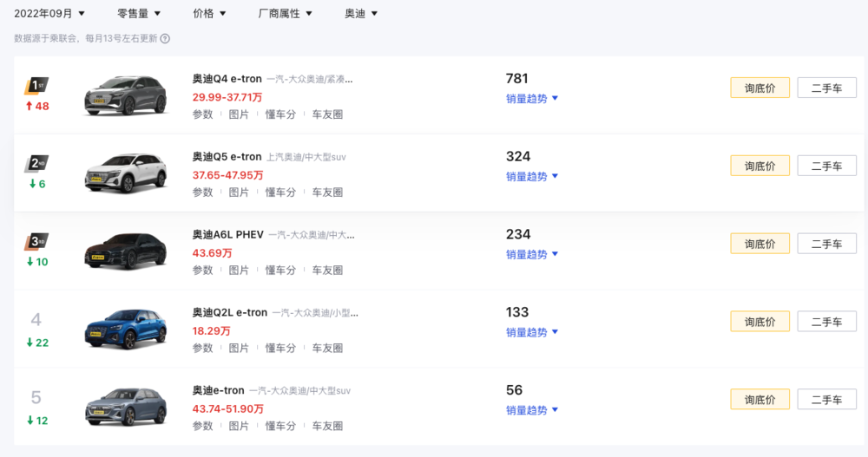868x457 pixels.
Task: Open 懂车分 for 奥迪Q2L e-tron
Action: coord(280,349)
